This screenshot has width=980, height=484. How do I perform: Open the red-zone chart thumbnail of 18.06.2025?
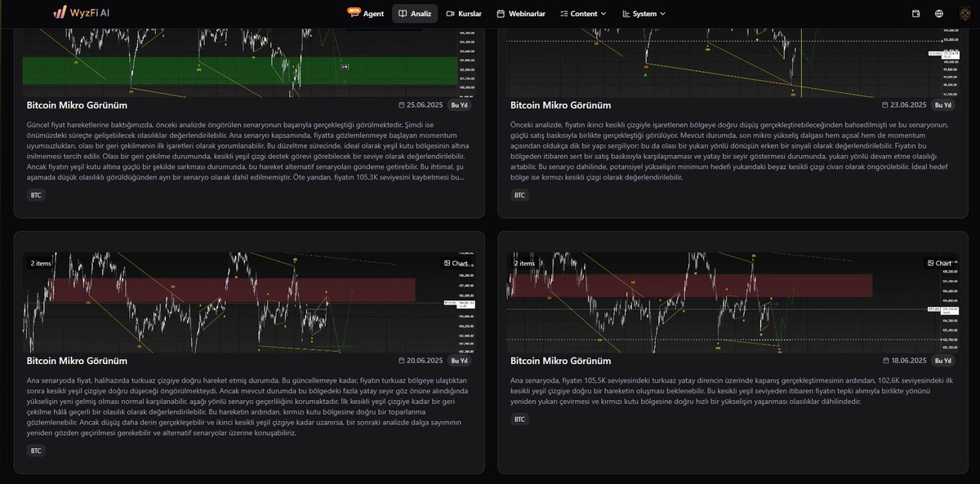click(x=732, y=302)
